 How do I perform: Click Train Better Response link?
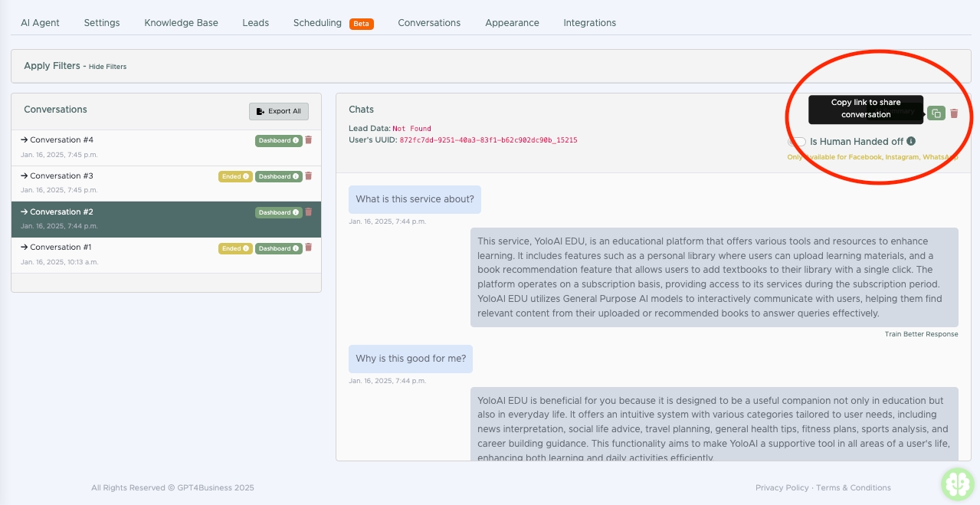click(x=921, y=334)
